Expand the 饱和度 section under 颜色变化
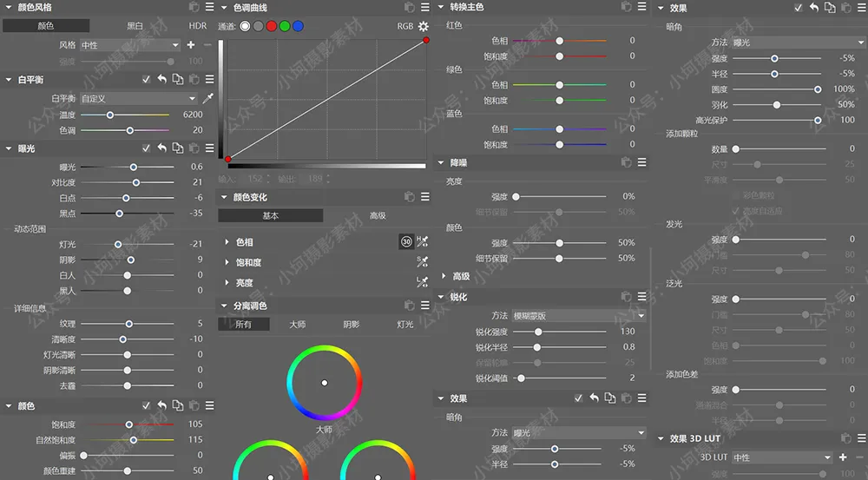This screenshot has height=480, width=868. [227, 262]
